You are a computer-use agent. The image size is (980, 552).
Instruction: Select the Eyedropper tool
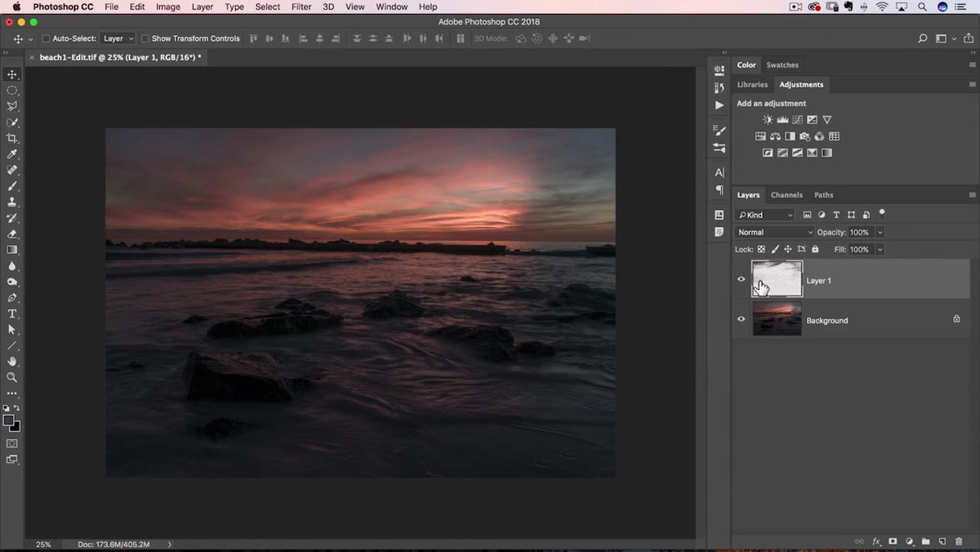pyautogui.click(x=12, y=154)
